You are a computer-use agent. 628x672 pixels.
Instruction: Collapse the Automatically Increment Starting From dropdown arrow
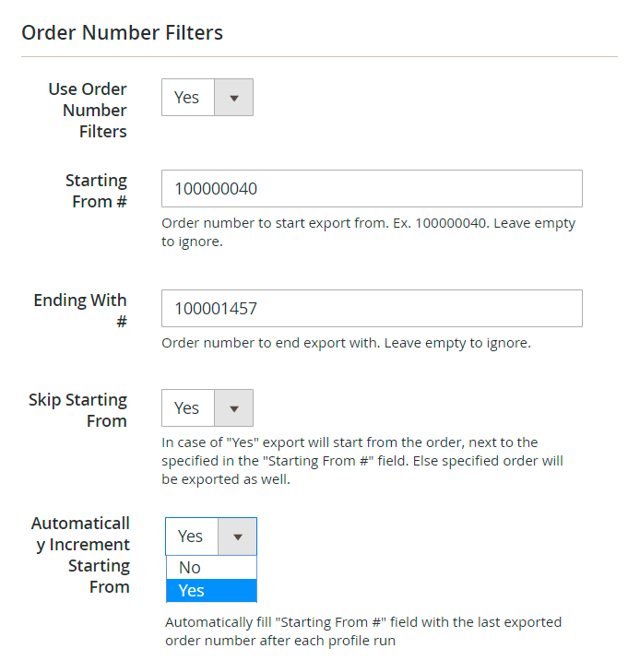pyautogui.click(x=237, y=536)
